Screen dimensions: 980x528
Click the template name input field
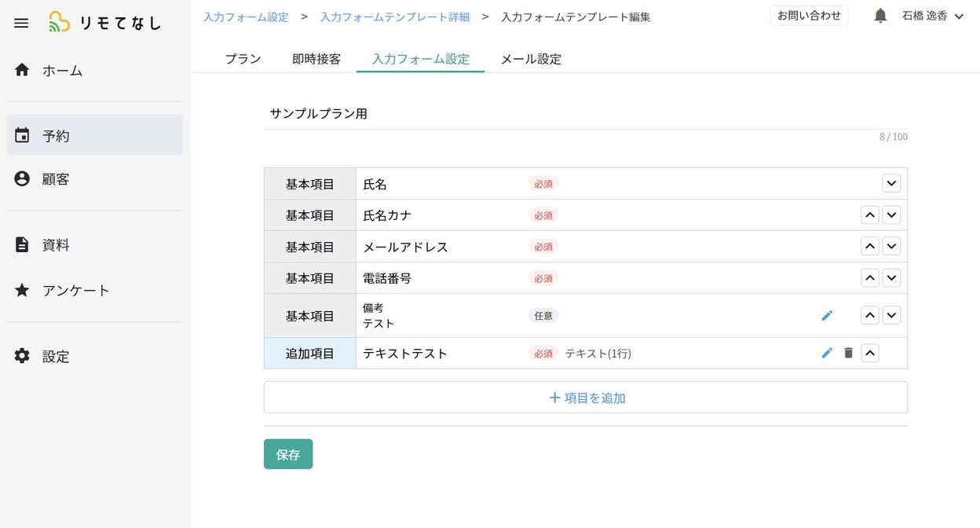(585, 114)
